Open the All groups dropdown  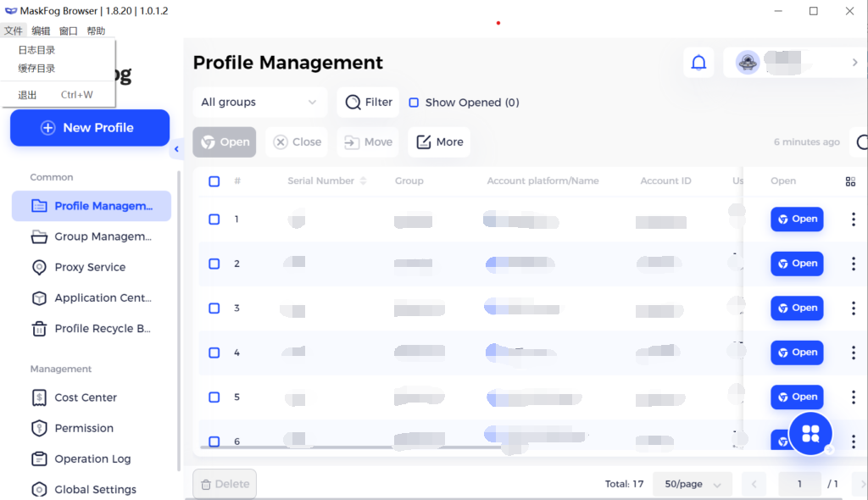(259, 103)
